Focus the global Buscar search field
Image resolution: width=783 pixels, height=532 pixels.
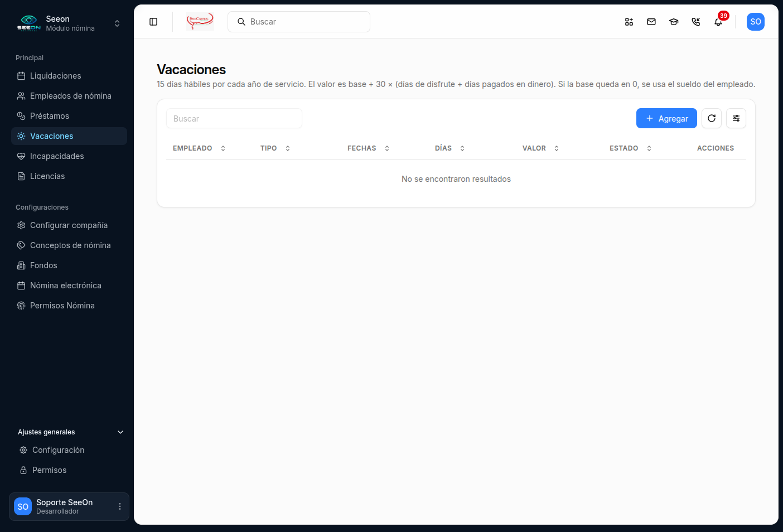tap(299, 22)
